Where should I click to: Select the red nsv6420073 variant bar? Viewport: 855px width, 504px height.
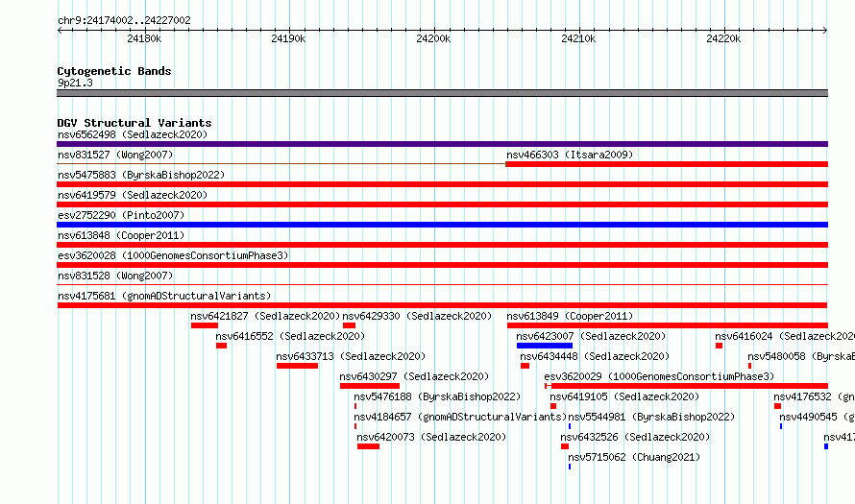coord(369,446)
